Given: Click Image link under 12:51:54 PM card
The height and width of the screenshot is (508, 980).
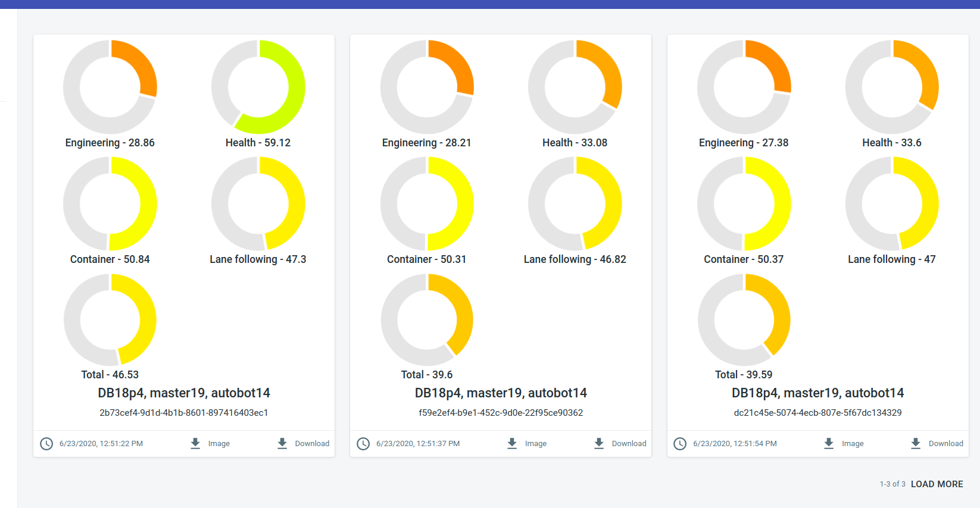Looking at the screenshot, I should pos(852,444).
